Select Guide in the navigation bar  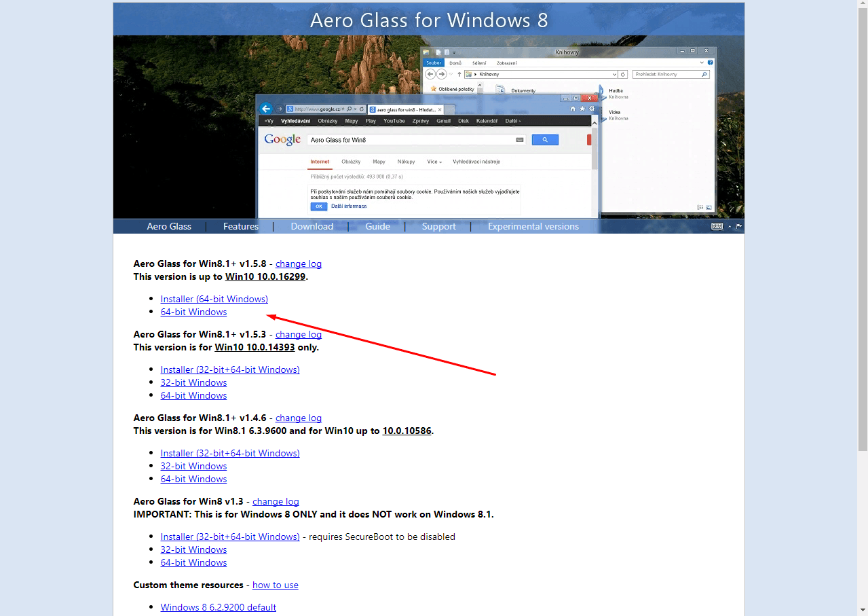378,226
